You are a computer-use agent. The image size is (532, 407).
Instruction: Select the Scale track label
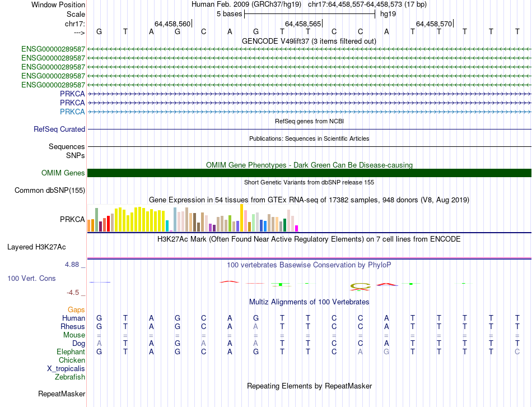tap(76, 14)
